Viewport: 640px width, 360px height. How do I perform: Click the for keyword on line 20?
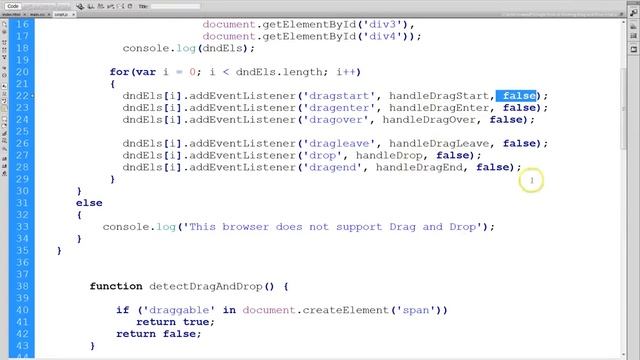pyautogui.click(x=119, y=72)
